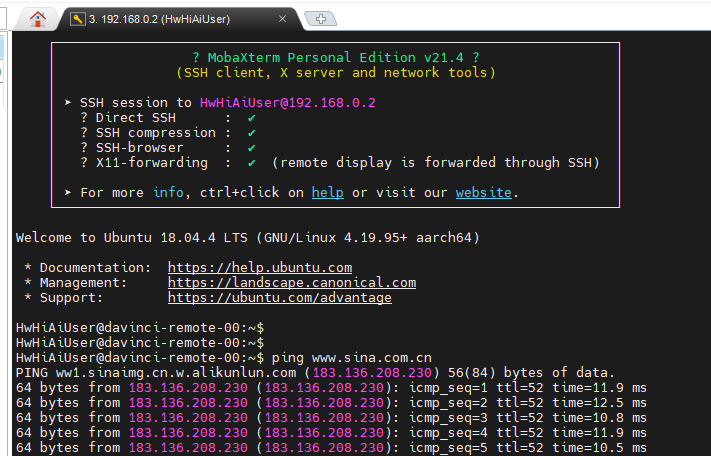Image resolution: width=711 pixels, height=456 pixels.
Task: Open the help.ubuntu.com documentation link
Action: click(x=259, y=268)
